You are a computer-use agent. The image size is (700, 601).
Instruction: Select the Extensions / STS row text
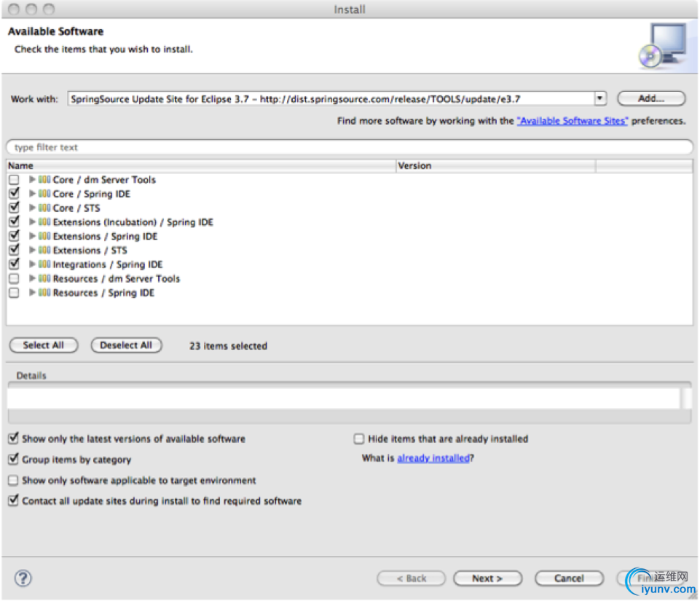pyautogui.click(x=90, y=251)
